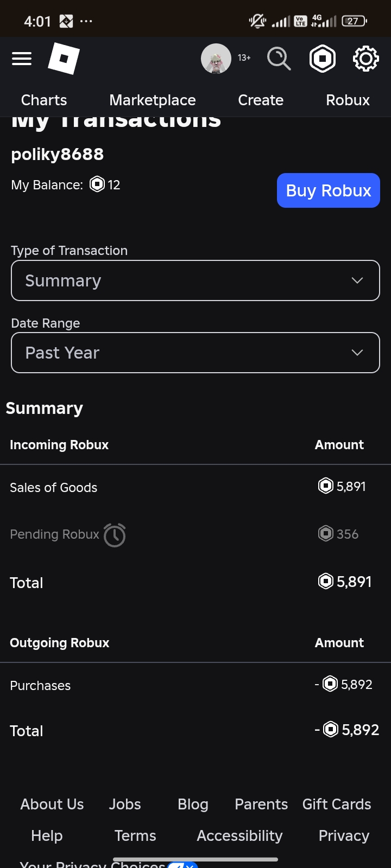Follow the About Us footer link
The width and height of the screenshot is (391, 868).
click(52, 804)
